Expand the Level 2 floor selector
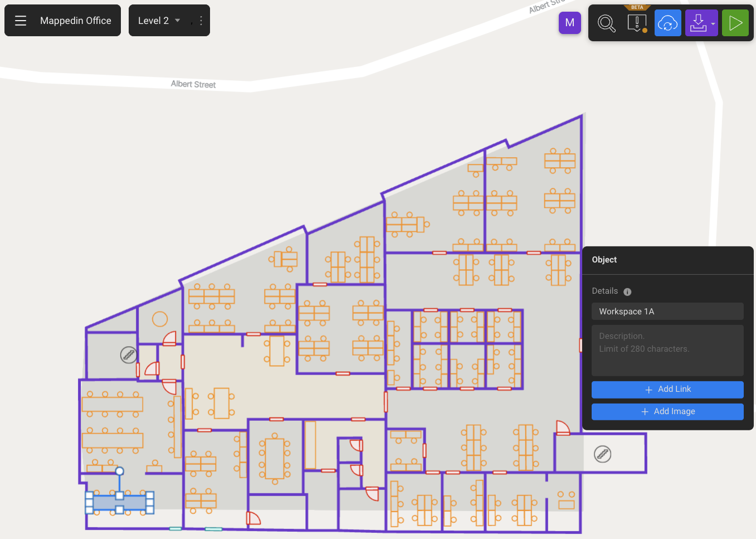756x539 pixels. pos(159,21)
